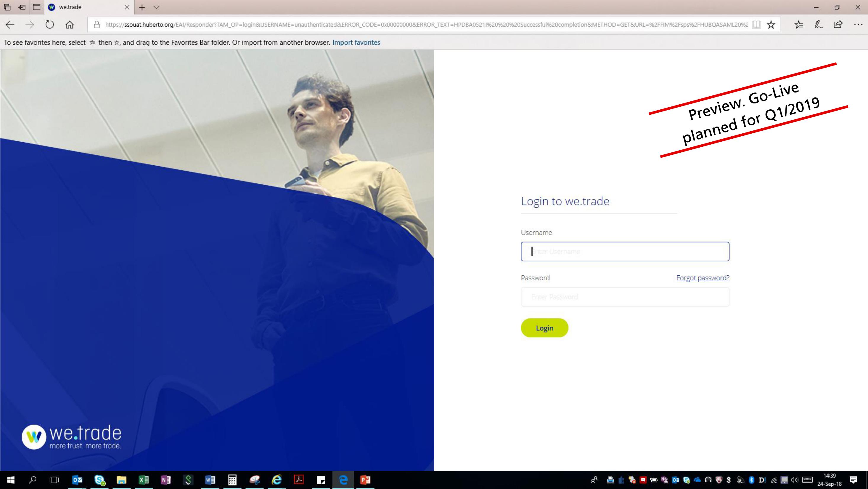
Task: Click the favorites star icon
Action: (771, 25)
